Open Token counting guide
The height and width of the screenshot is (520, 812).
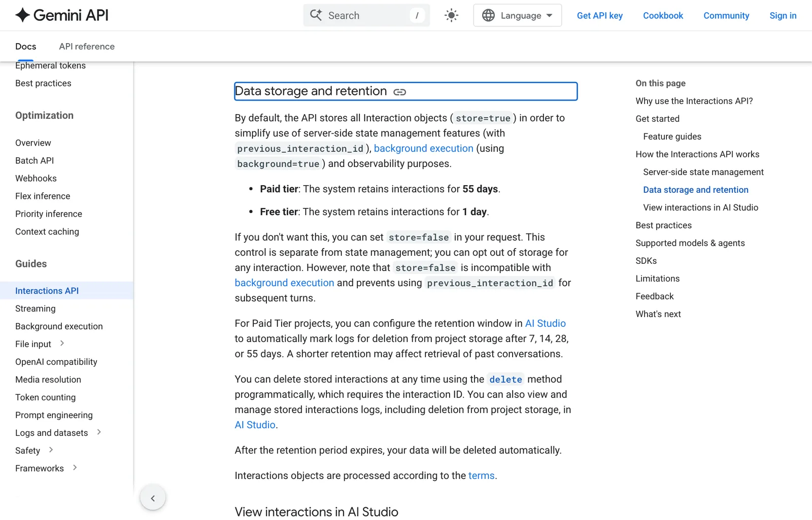point(45,397)
